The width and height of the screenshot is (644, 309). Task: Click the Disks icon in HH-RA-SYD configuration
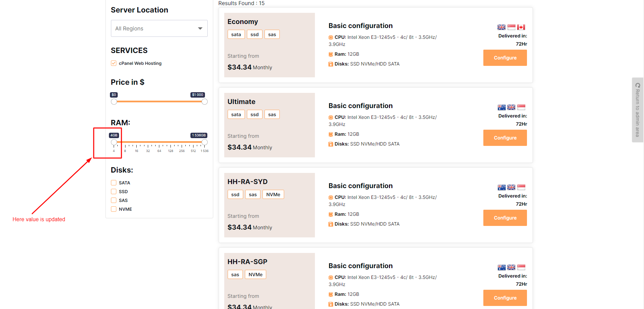tap(331, 224)
